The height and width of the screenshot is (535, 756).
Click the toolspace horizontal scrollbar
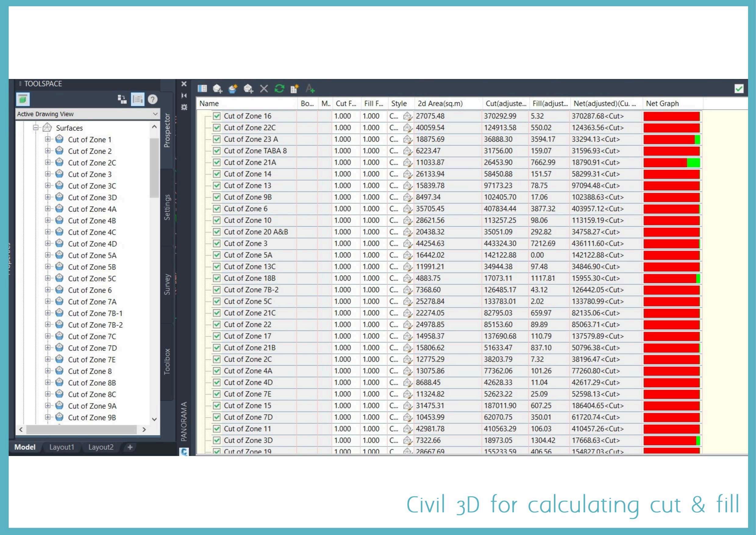coord(81,429)
